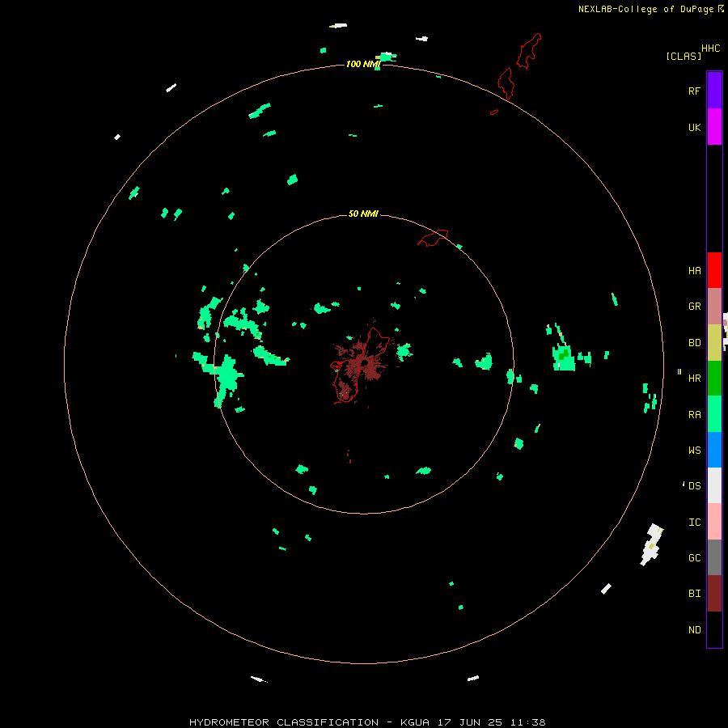Click the UK legend label

point(694,127)
